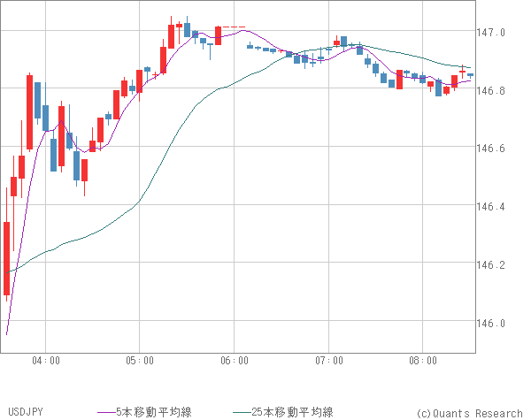Image resolution: width=531 pixels, height=420 pixels.
Task: Click the purple line sample in the legend
Action: pos(107,412)
